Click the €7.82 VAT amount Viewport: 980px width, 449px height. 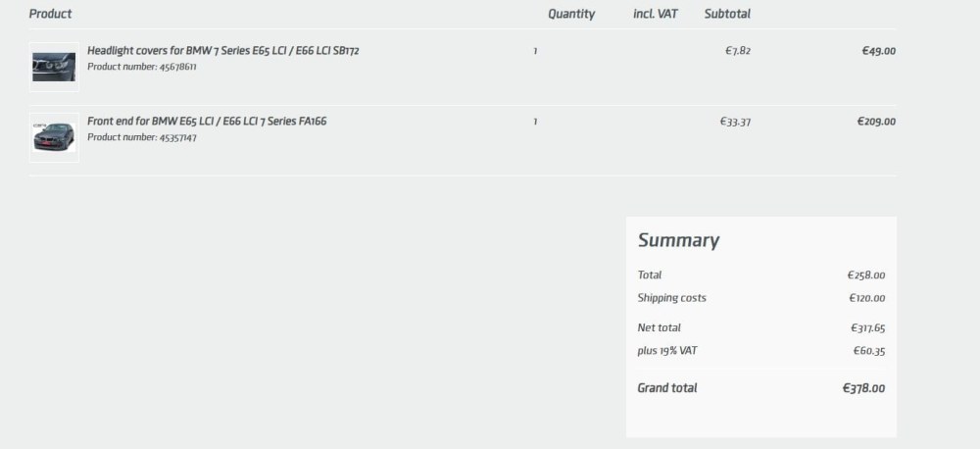[x=738, y=51]
